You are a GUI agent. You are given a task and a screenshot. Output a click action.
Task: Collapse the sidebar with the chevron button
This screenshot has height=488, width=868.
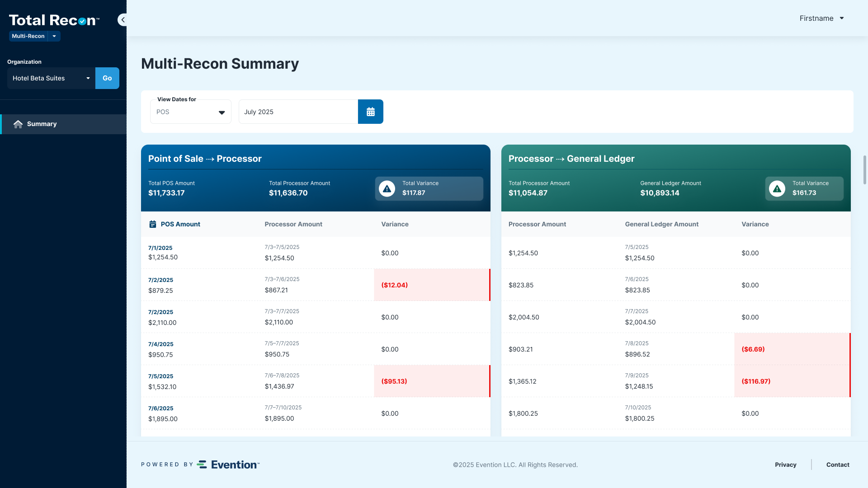123,20
